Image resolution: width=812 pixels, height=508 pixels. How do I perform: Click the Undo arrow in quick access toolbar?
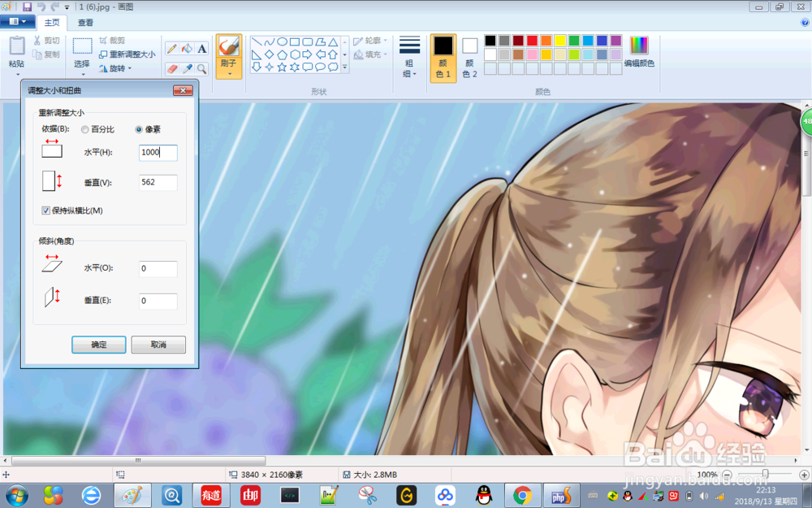[41, 7]
